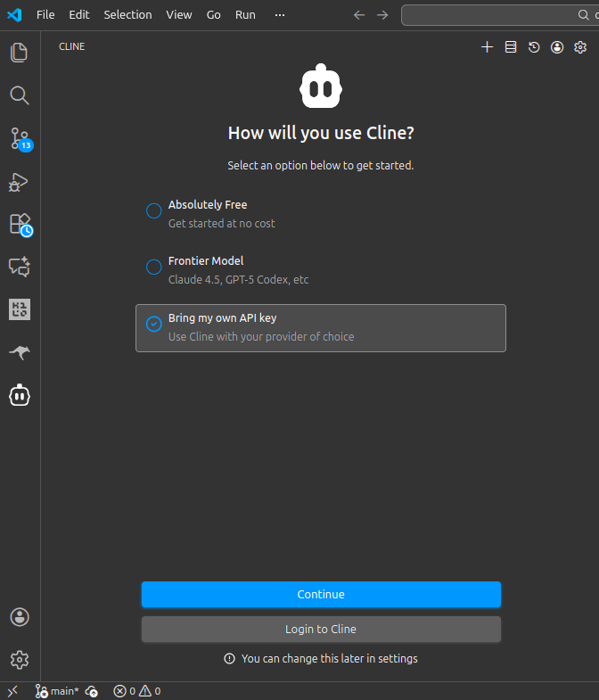Open the View menu
The image size is (599, 700).
point(178,15)
